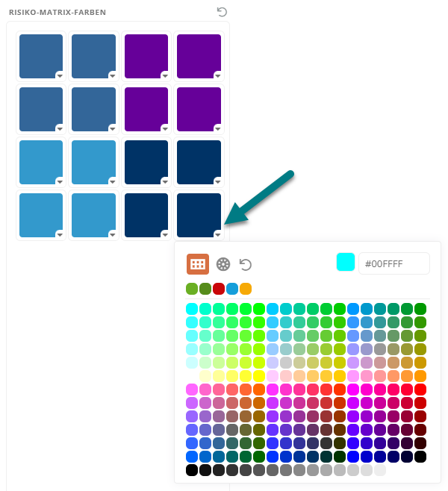Reset the Risiko-Matrix-Farben colors icon
The width and height of the screenshot is (448, 491).
(x=222, y=12)
